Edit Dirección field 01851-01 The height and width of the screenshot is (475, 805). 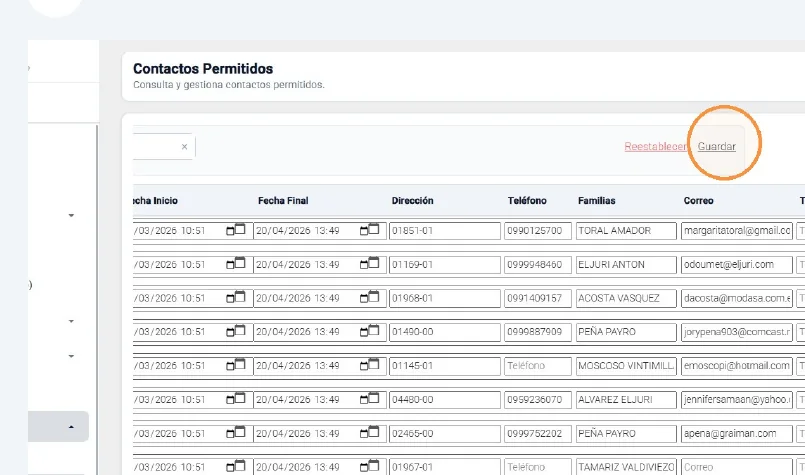coord(445,231)
